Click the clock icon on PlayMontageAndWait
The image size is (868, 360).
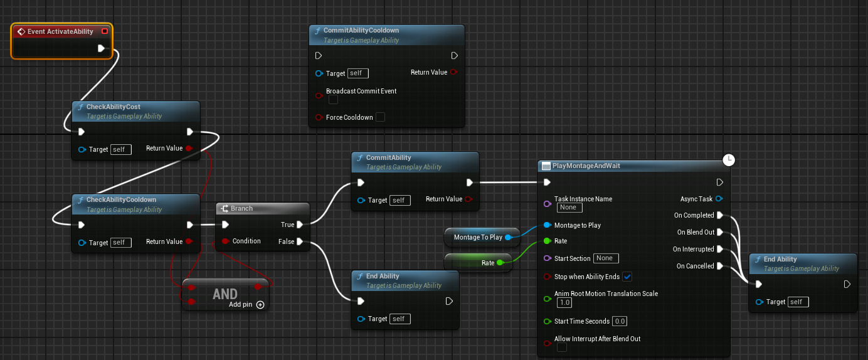point(729,160)
